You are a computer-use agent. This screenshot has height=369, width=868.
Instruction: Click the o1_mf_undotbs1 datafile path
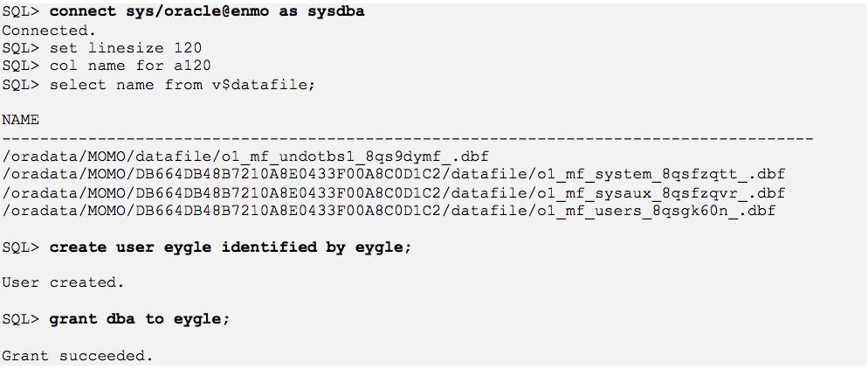pyautogui.click(x=245, y=157)
